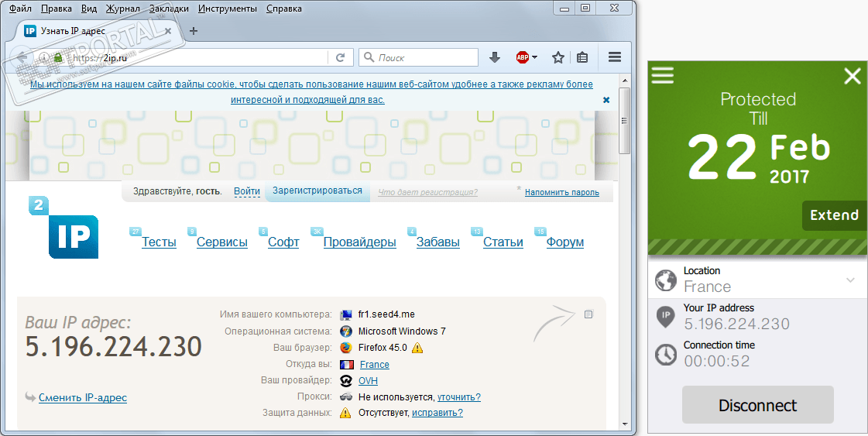Dismiss the cookie notice with X
This screenshot has width=868, height=436.
pyautogui.click(x=606, y=100)
